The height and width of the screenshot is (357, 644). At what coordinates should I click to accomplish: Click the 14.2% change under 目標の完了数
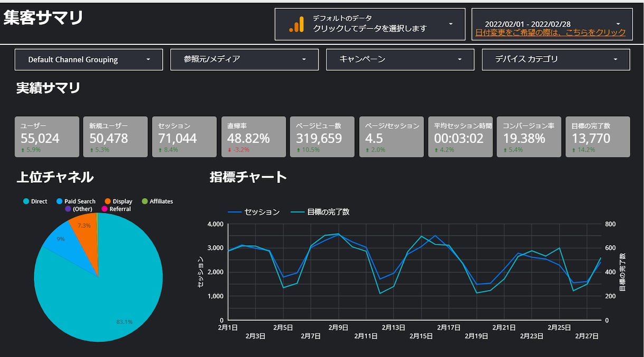583,150
